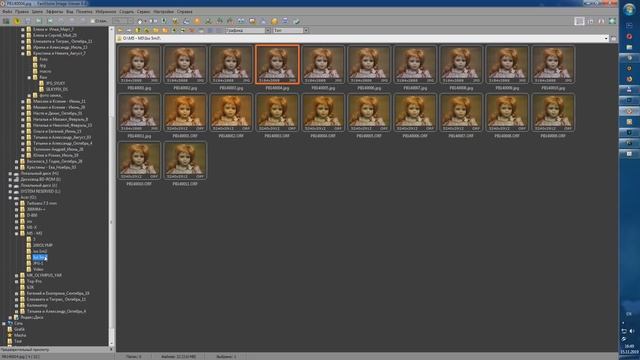Select the Top-Pro folder in tree
Viewport: 640px width, 360px height.
pyautogui.click(x=34, y=281)
